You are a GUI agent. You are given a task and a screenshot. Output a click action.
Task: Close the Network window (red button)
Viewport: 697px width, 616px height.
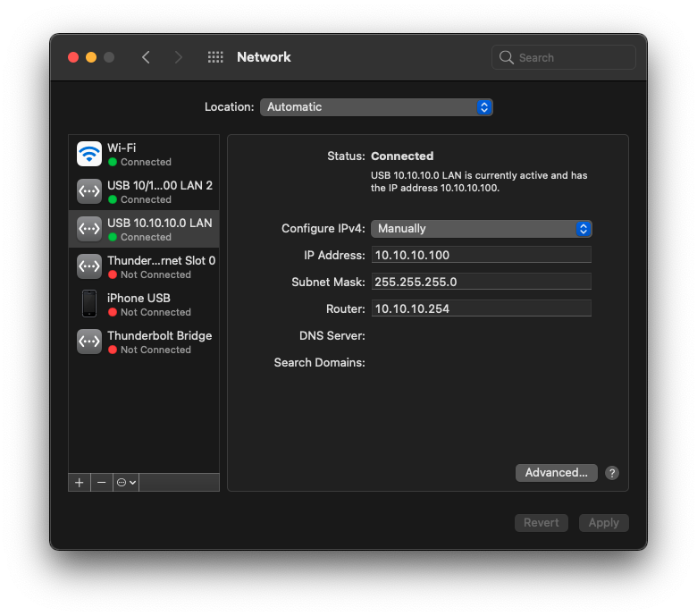click(73, 57)
